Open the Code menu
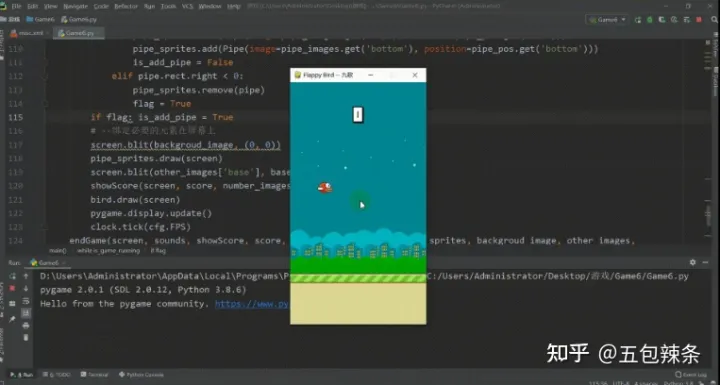Image resolution: width=720 pixels, height=385 pixels. 101,6
